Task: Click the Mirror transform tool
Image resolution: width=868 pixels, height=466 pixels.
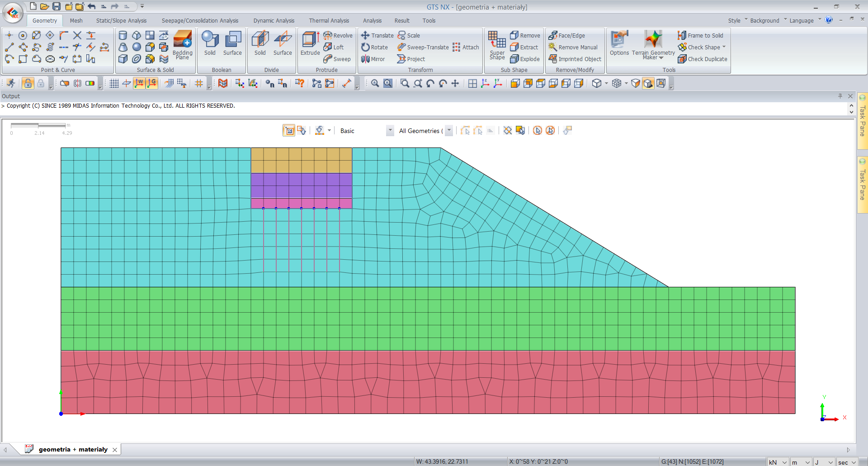Action: (x=373, y=59)
